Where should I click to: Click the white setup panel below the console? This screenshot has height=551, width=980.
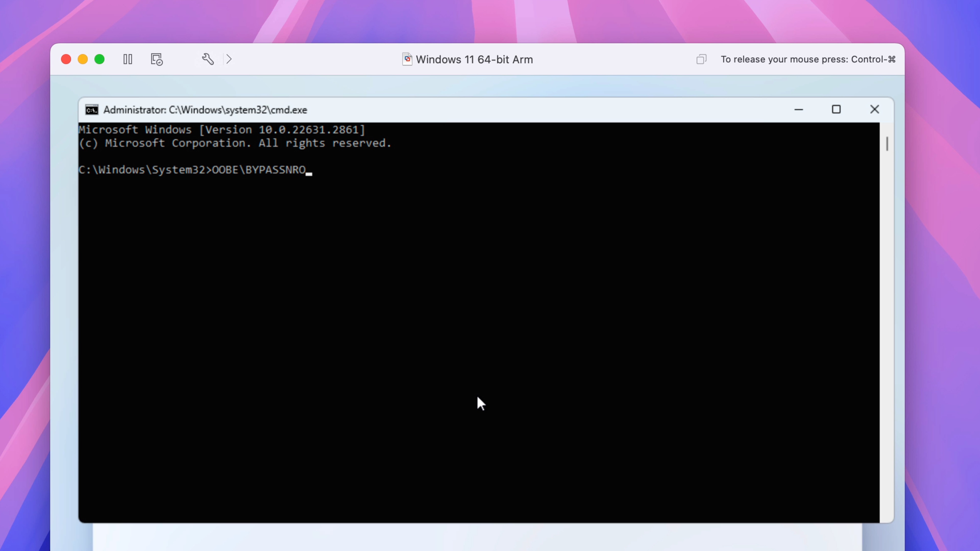[477, 537]
